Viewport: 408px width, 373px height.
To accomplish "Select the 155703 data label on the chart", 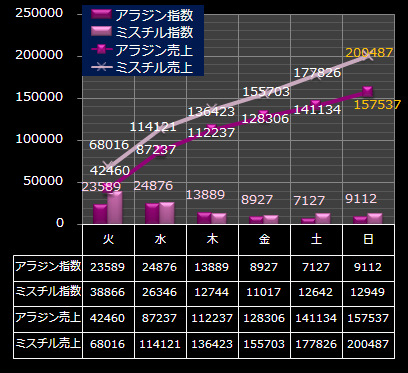I will pyautogui.click(x=266, y=92).
